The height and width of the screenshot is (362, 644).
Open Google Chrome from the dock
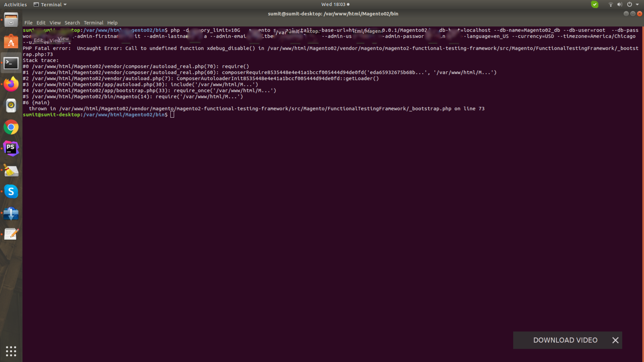[x=11, y=127]
